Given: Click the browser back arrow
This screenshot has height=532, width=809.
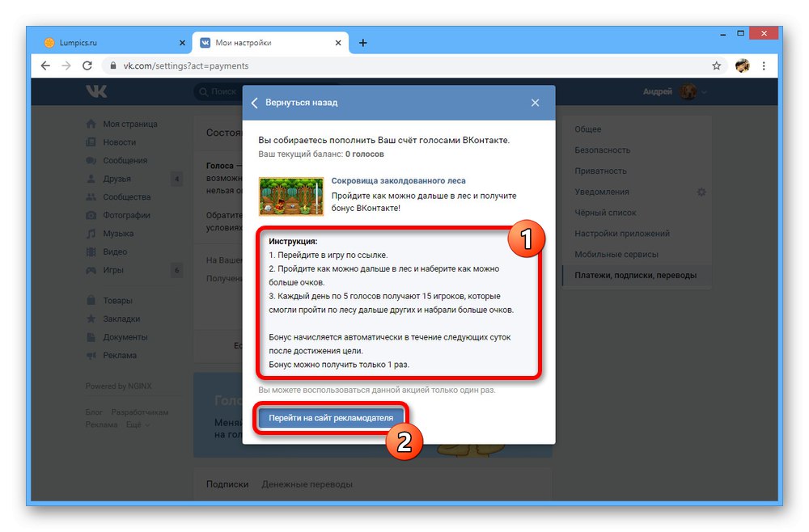Looking at the screenshot, I should pos(45,65).
